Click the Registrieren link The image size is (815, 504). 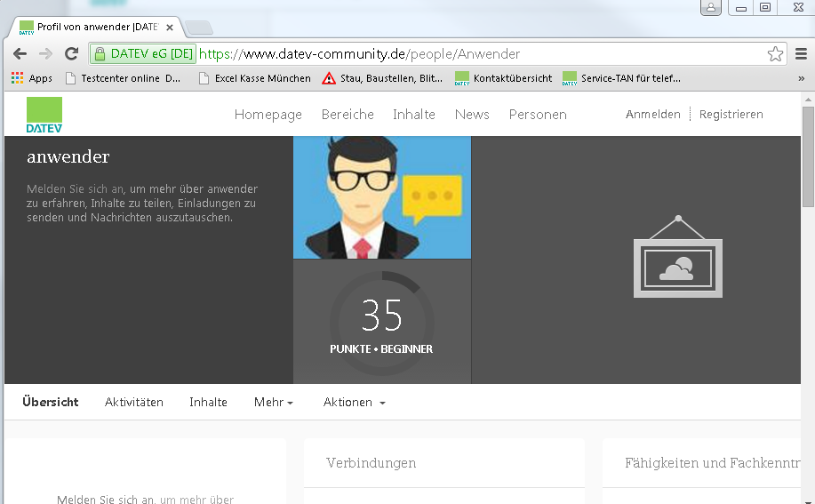[x=731, y=115]
